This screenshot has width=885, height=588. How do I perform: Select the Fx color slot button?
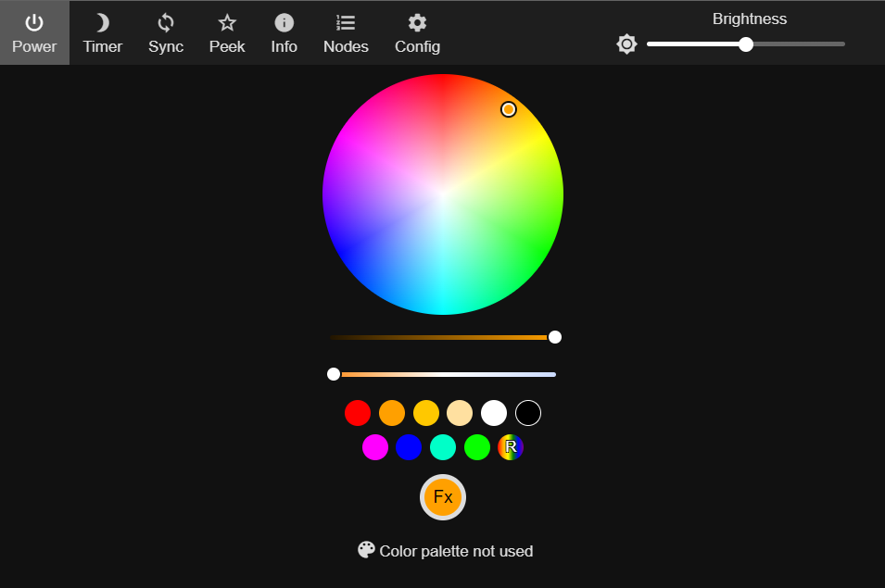[443, 497]
